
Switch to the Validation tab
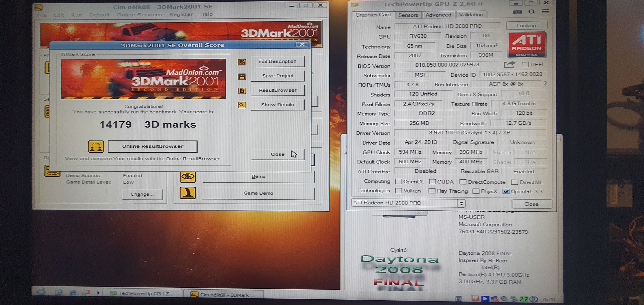[471, 14]
